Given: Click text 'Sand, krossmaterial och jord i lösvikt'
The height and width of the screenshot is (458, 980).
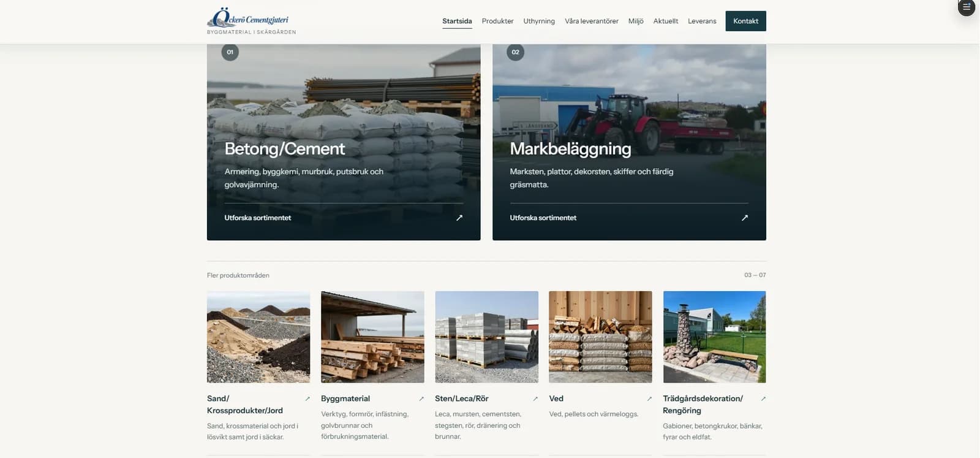Looking at the screenshot, I should pyautogui.click(x=253, y=431).
